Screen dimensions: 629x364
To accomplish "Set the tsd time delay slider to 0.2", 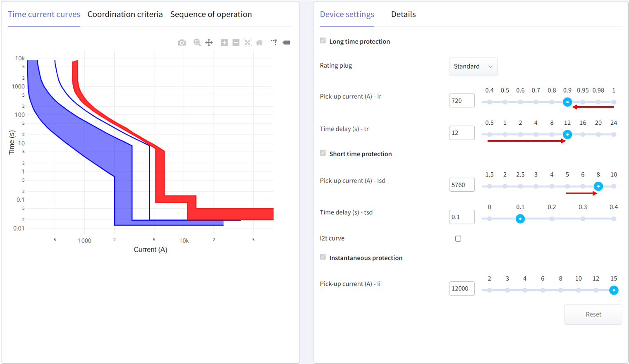I will [552, 218].
